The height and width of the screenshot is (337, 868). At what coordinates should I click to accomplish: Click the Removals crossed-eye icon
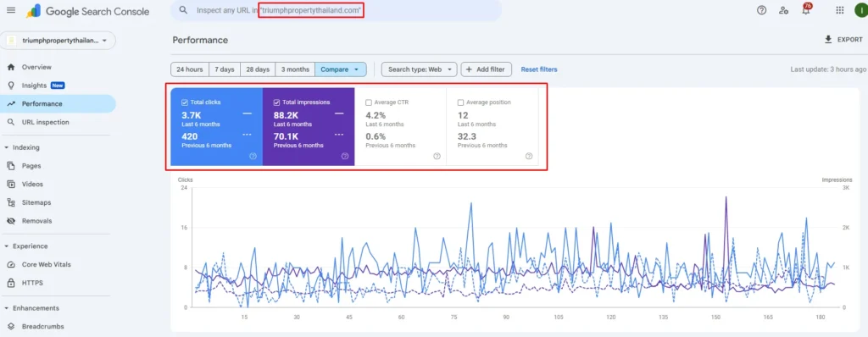pos(10,220)
